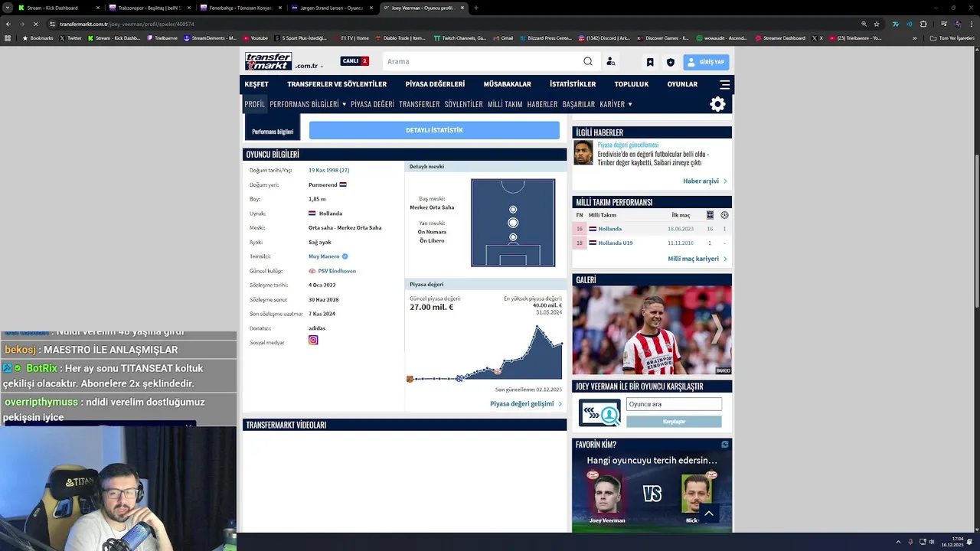Screen dimensions: 980x551
Task: Click the shield icon in header
Action: (671, 62)
